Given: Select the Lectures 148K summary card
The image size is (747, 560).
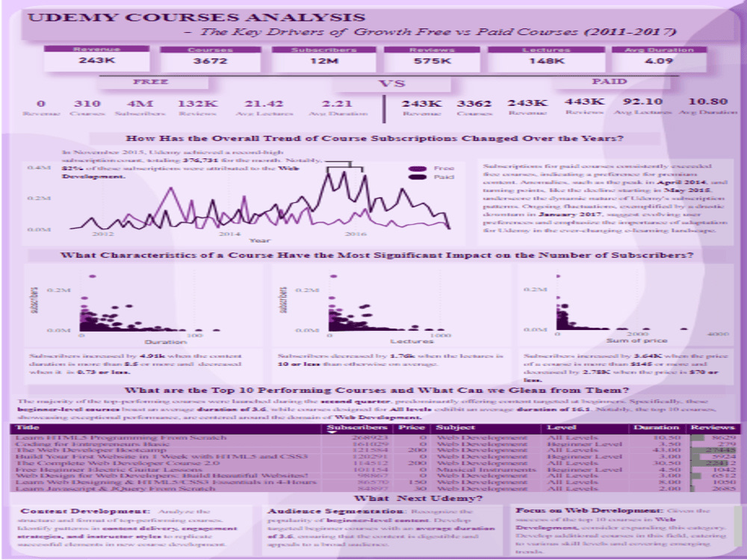Looking at the screenshot, I should 547,58.
